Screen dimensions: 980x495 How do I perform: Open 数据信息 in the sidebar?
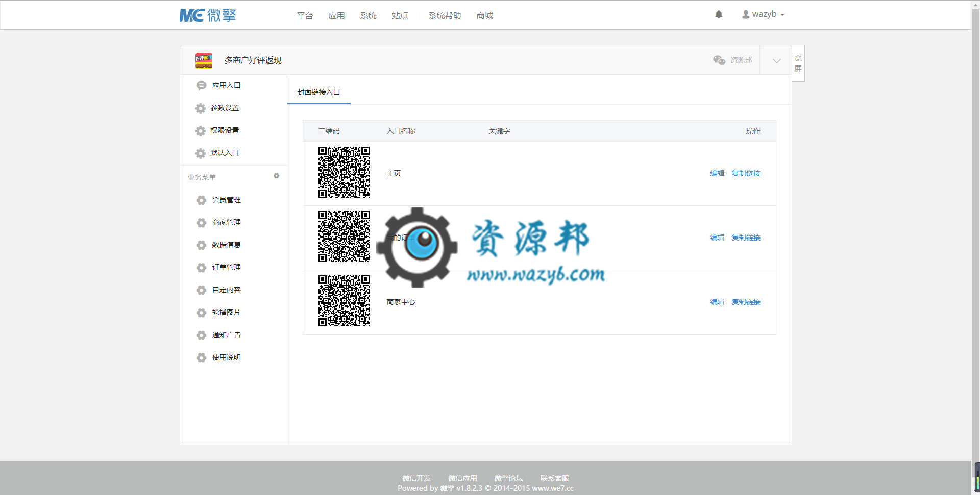pos(227,245)
